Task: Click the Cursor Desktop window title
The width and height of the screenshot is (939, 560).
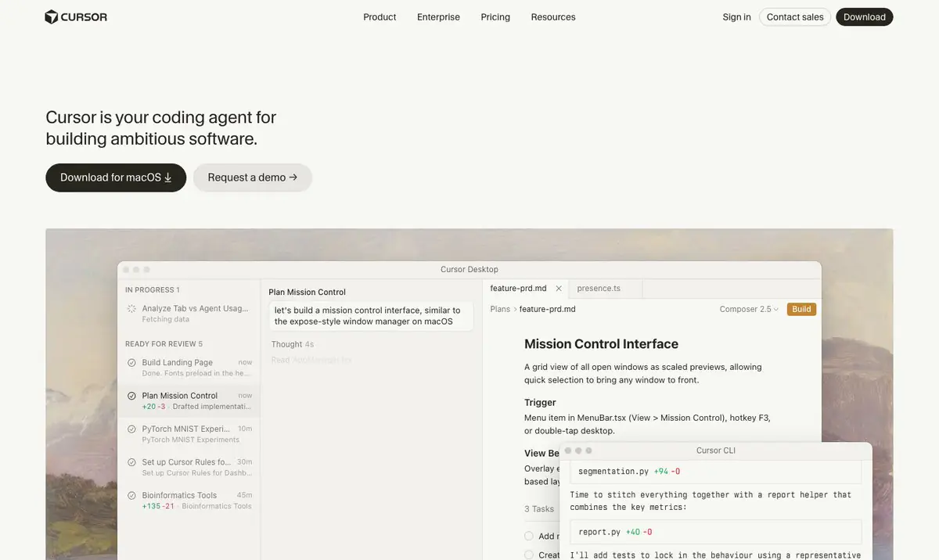Action: click(469, 269)
